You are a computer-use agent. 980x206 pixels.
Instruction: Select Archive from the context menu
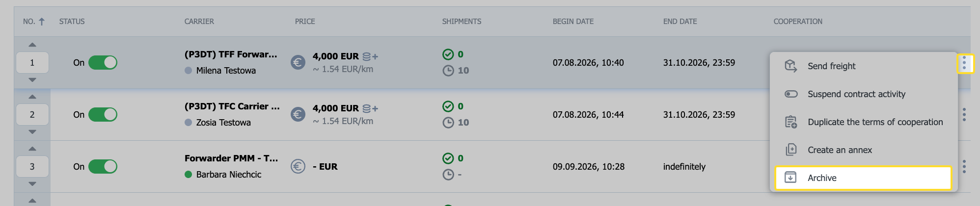click(863, 178)
